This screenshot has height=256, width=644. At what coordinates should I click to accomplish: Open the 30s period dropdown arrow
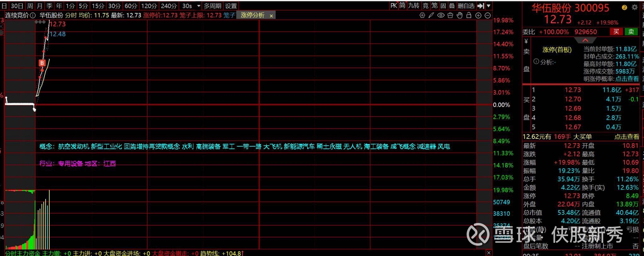[x=198, y=6]
